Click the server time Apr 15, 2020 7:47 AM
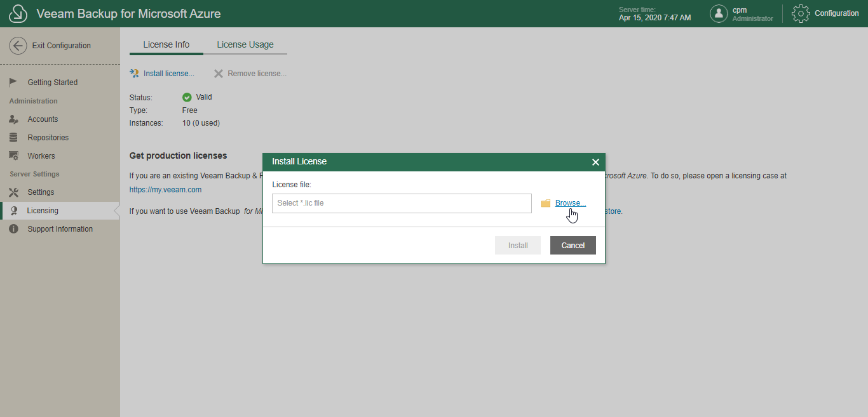Viewport: 868px width, 417px height. pos(655,18)
